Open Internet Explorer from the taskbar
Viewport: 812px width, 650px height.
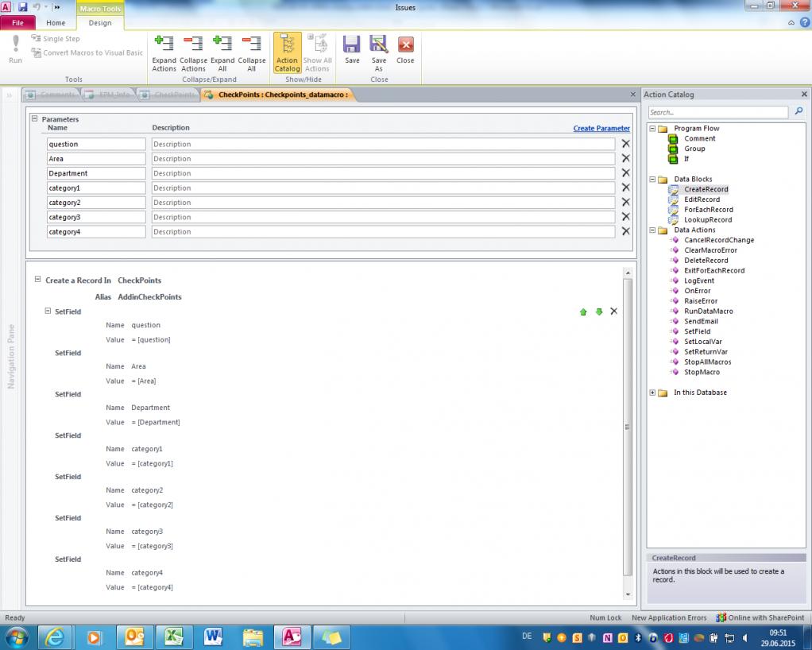pos(55,636)
